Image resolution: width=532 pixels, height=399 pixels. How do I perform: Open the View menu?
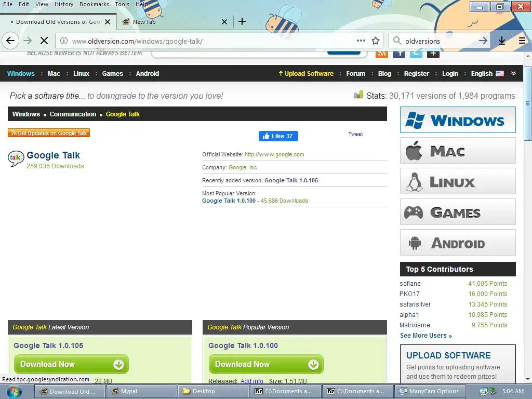point(42,4)
